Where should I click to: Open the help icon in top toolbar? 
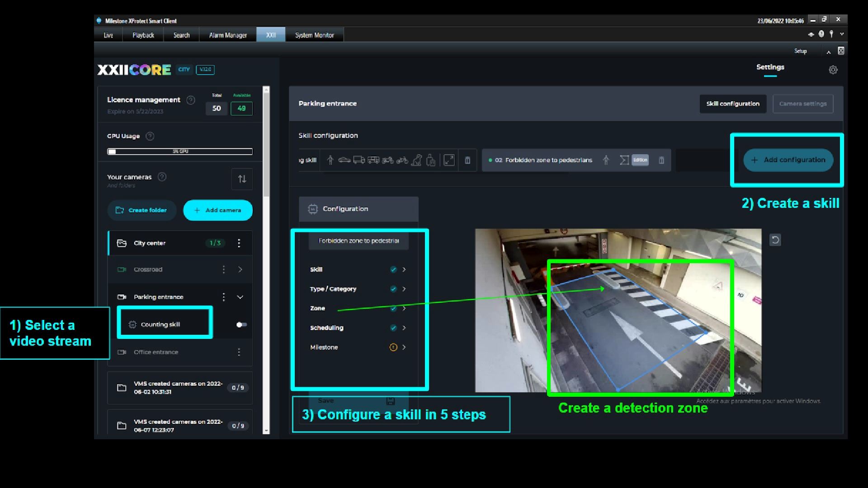point(821,34)
